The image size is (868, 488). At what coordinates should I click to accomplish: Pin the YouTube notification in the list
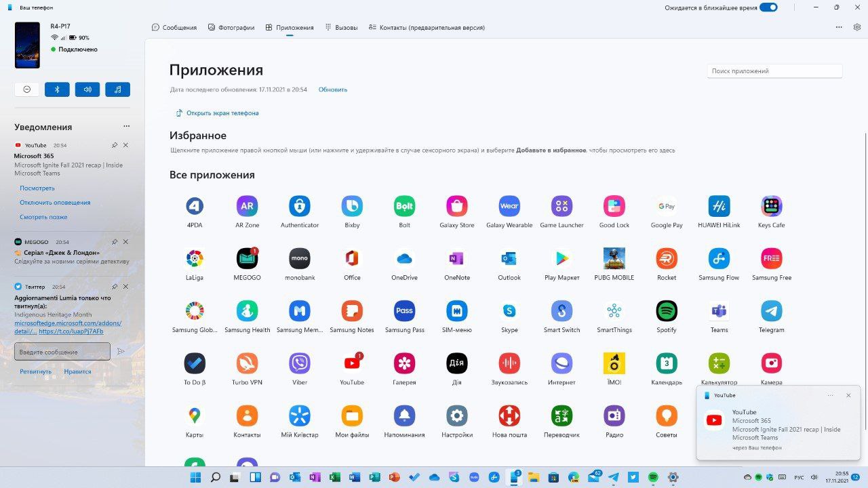tap(115, 145)
